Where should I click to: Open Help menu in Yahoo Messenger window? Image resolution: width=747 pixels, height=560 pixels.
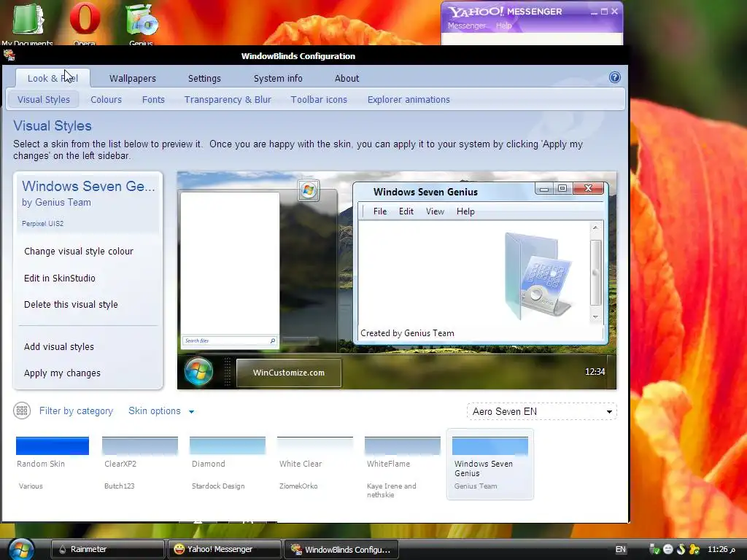point(503,26)
